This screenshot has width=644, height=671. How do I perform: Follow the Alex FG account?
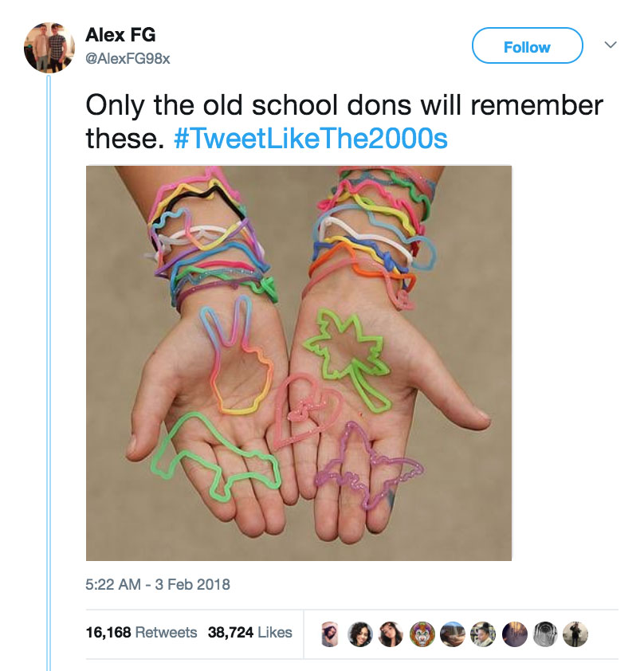tap(527, 45)
